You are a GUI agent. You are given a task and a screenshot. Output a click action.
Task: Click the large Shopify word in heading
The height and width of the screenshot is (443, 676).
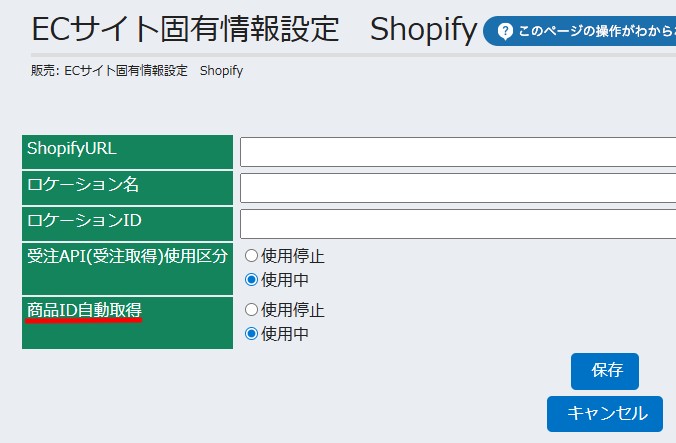[x=423, y=29]
